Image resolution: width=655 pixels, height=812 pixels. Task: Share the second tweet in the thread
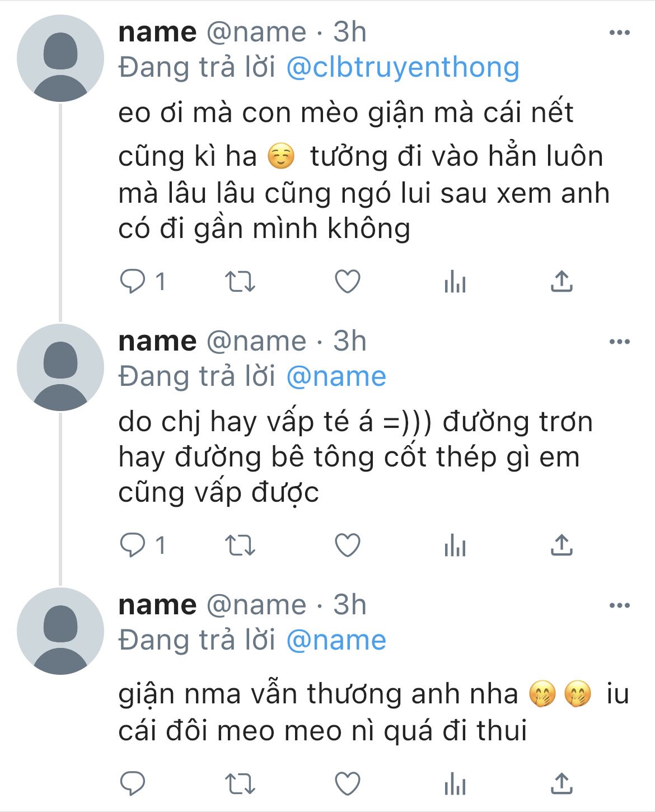click(x=562, y=545)
